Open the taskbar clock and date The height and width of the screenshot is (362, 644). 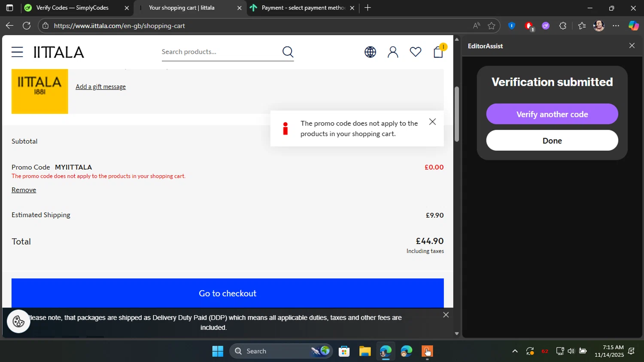coord(609,351)
